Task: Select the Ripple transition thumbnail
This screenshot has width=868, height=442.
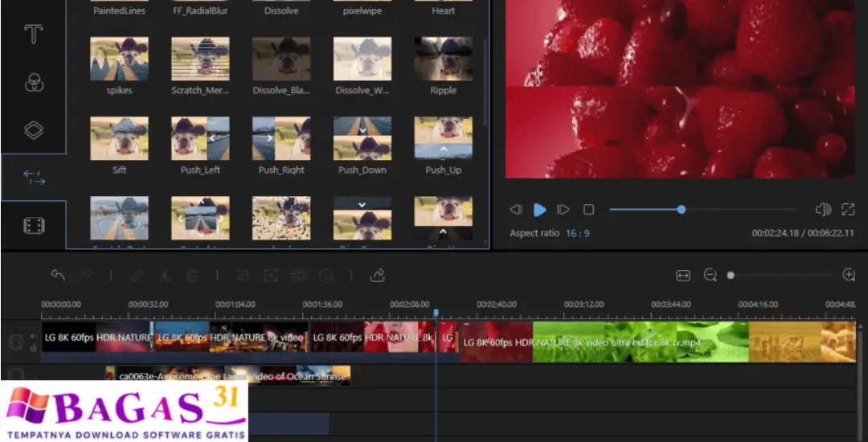Action: [x=444, y=59]
